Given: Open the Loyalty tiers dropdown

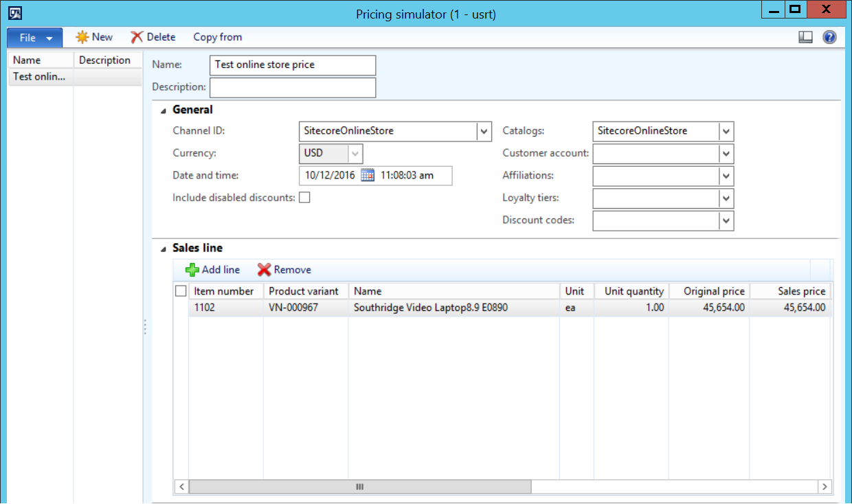Looking at the screenshot, I should [727, 198].
